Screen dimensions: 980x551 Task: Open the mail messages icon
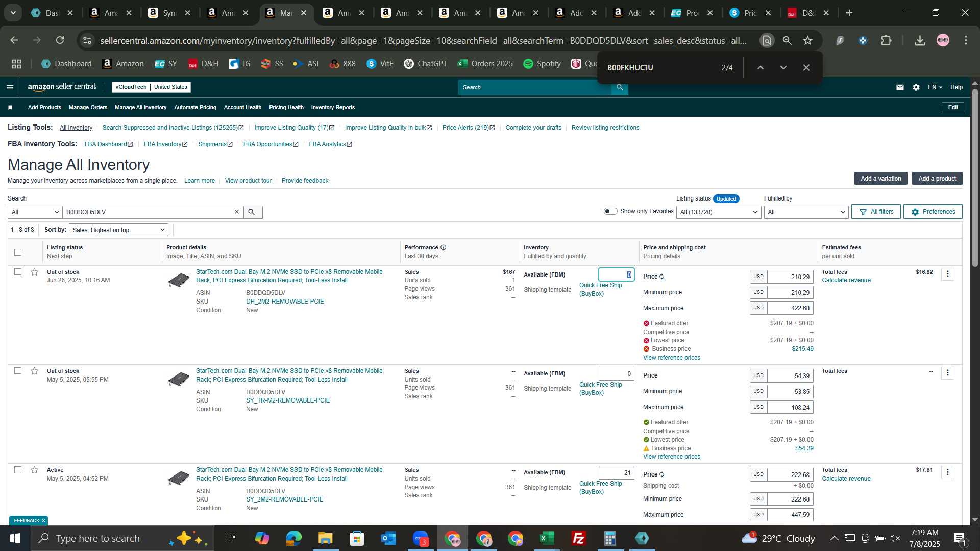[900, 87]
